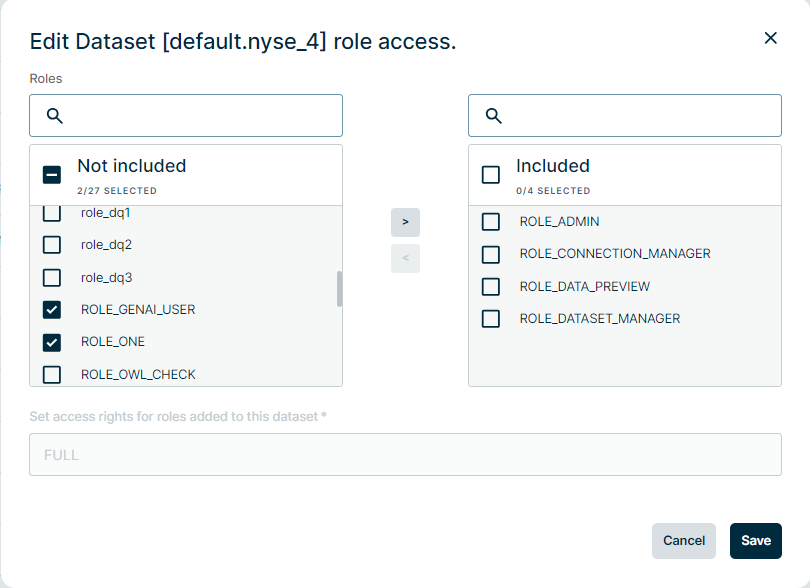Click the Not included search magnifier icon
The image size is (810, 588).
[55, 116]
